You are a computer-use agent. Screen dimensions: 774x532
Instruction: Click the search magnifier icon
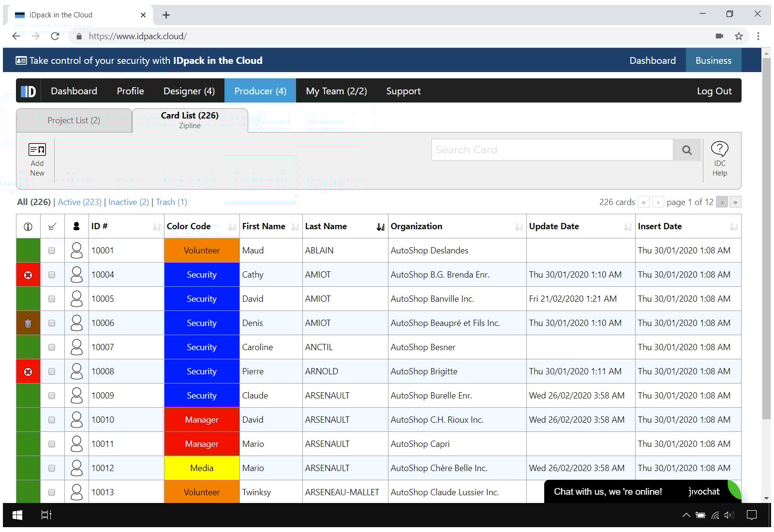point(686,150)
